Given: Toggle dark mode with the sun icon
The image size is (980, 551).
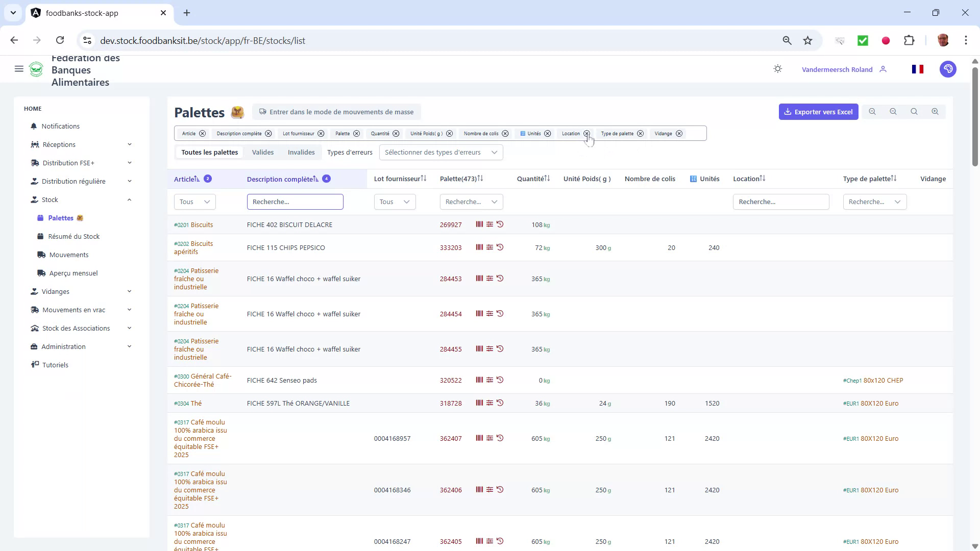Looking at the screenshot, I should click(x=777, y=69).
